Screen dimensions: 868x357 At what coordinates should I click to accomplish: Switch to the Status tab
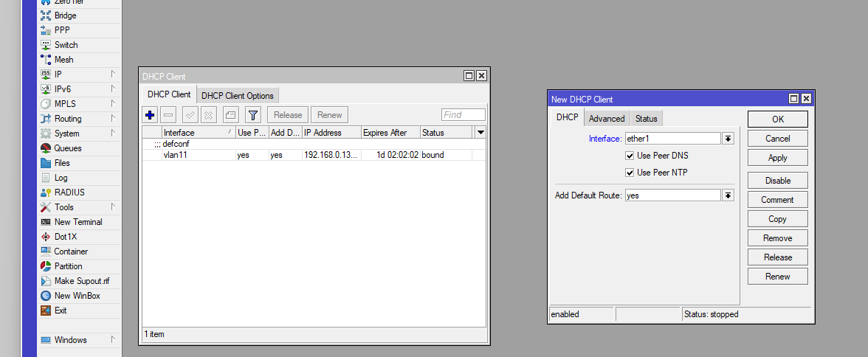(646, 119)
